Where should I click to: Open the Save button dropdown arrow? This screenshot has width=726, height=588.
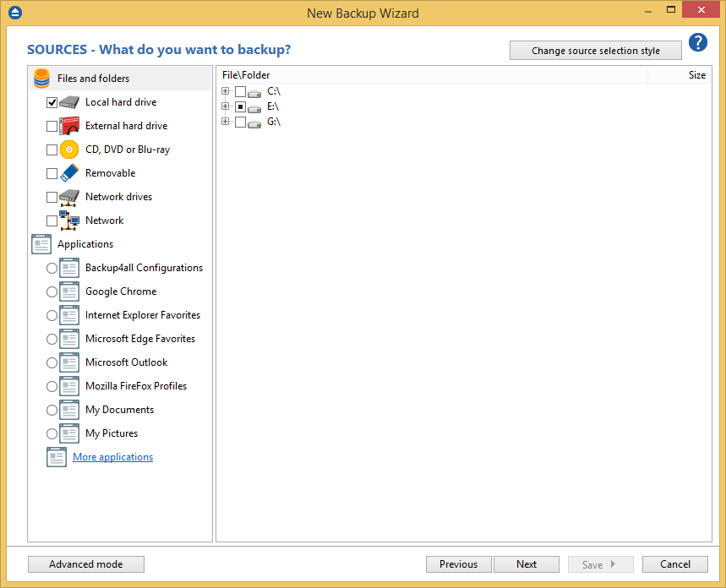[613, 564]
